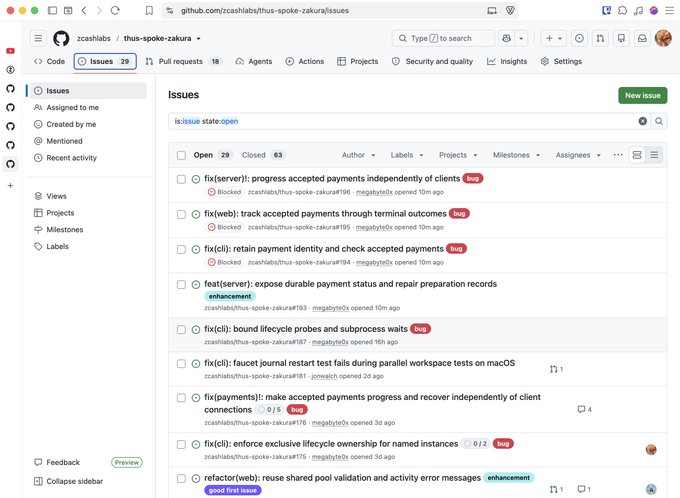Check the fix(web) track accepted payments issue
The height and width of the screenshot is (498, 680).
pos(181,214)
